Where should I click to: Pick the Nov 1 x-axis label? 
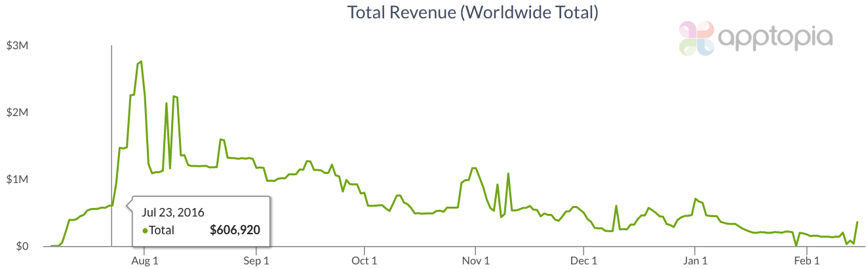click(475, 260)
